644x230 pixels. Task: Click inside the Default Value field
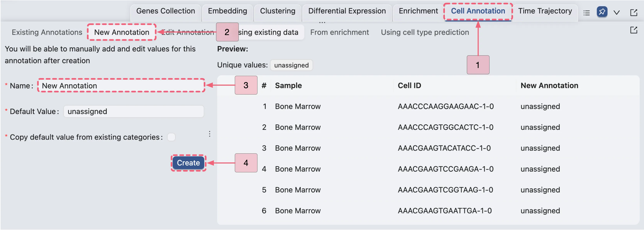tap(134, 111)
